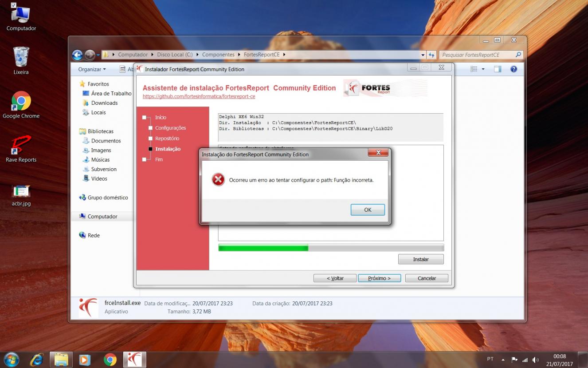Image resolution: width=588 pixels, height=368 pixels.
Task: Select the Google Chrome desktop shortcut
Action: tap(21, 105)
